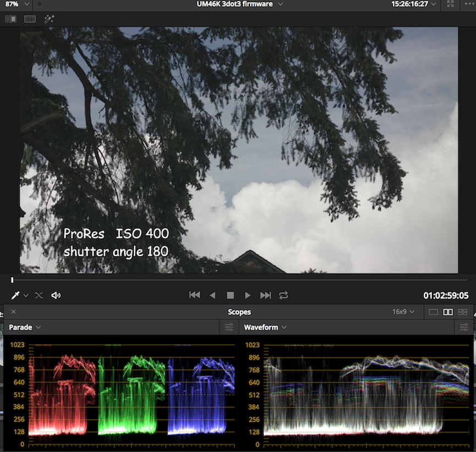Open the viewer options three-dot menu

click(469, 4)
